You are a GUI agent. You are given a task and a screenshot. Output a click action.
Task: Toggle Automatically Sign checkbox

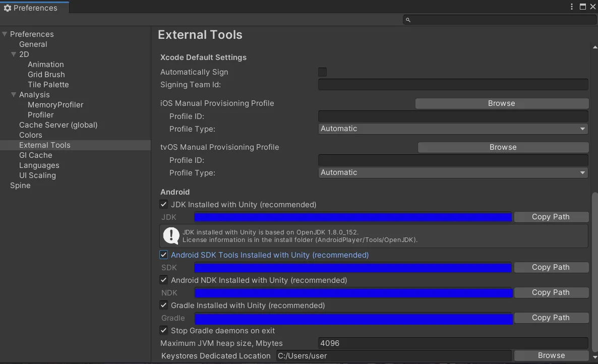[322, 72]
